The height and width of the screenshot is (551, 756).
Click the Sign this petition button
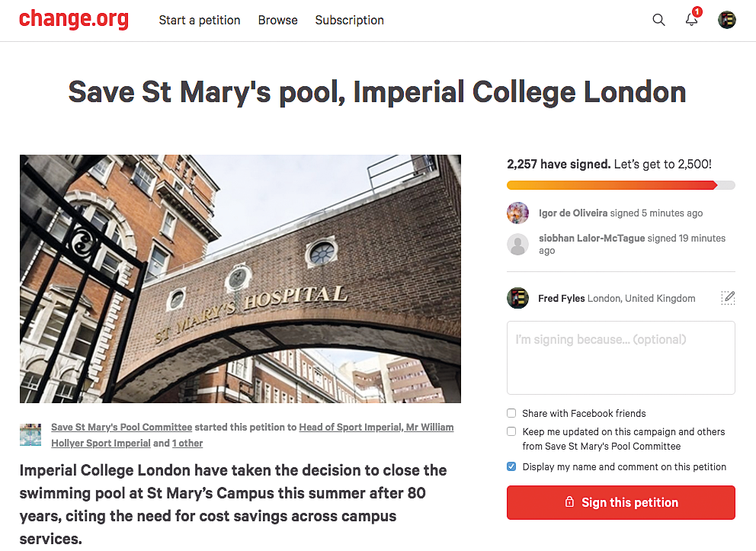coord(621,502)
